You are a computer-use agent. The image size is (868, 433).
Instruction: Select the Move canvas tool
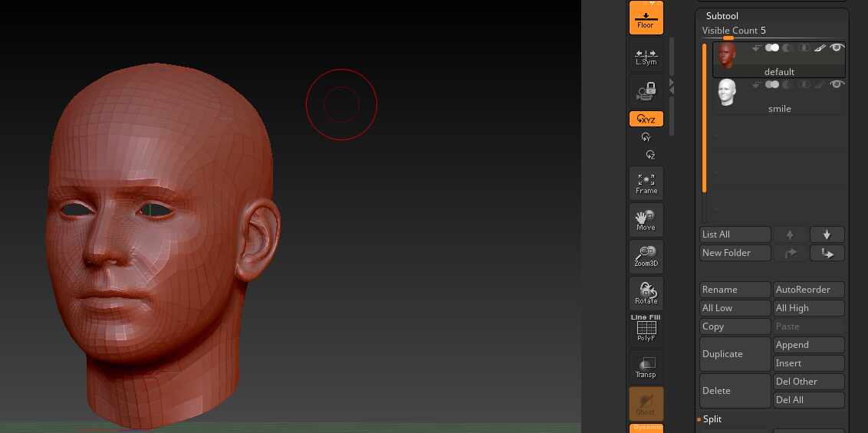646,221
